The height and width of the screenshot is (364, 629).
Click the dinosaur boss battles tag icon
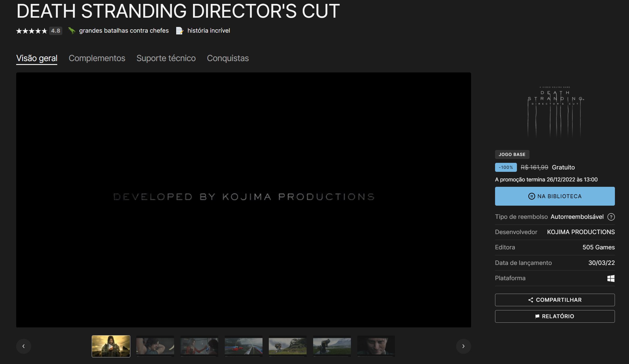coord(72,31)
